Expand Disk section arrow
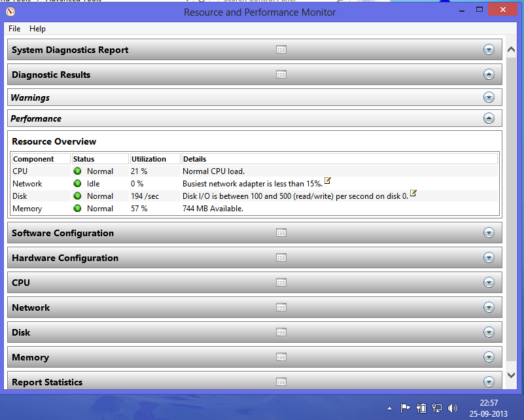The height and width of the screenshot is (420, 524). 489,332
